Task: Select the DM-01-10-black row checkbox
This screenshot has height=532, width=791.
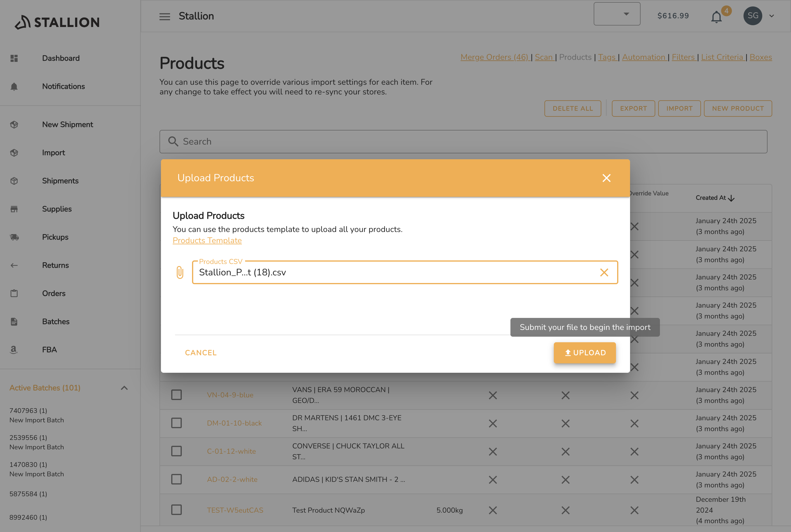Action: pos(176,423)
